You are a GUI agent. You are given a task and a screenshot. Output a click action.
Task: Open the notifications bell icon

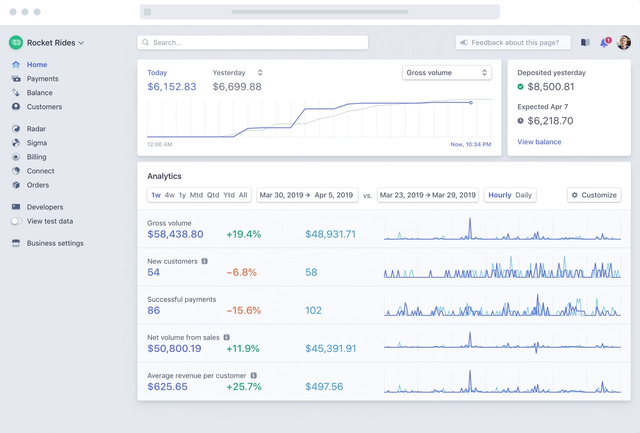(605, 42)
